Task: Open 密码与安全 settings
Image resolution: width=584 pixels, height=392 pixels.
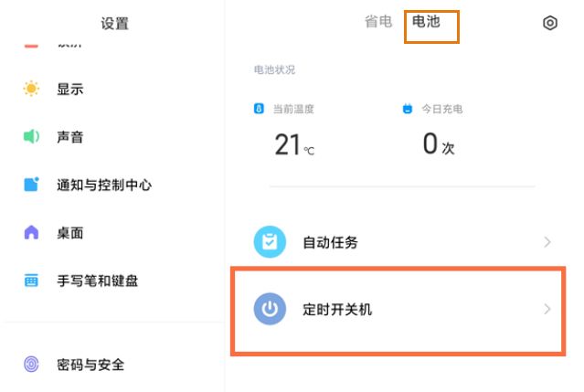Action: pyautogui.click(x=90, y=365)
